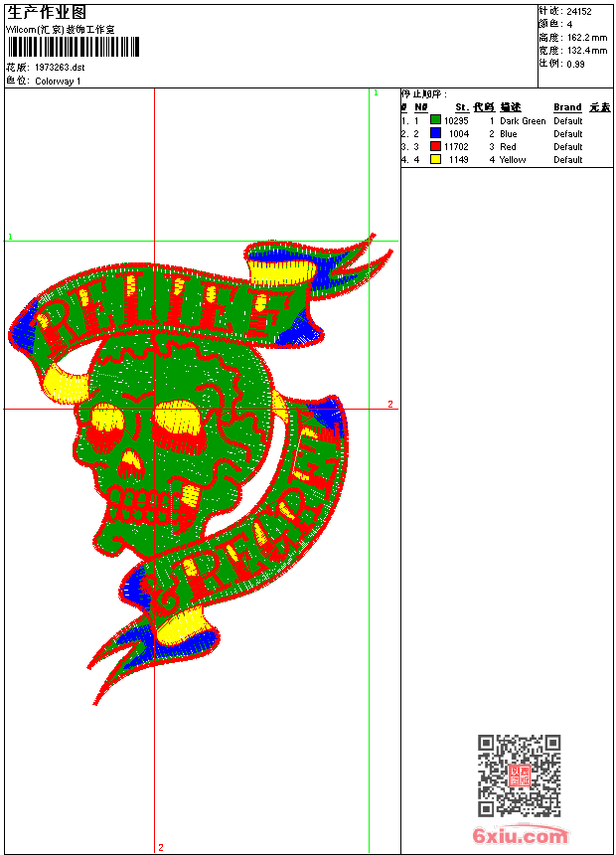The height and width of the screenshot is (855, 616).
Task: Click the stitch count value 24152
Action: coord(579,11)
